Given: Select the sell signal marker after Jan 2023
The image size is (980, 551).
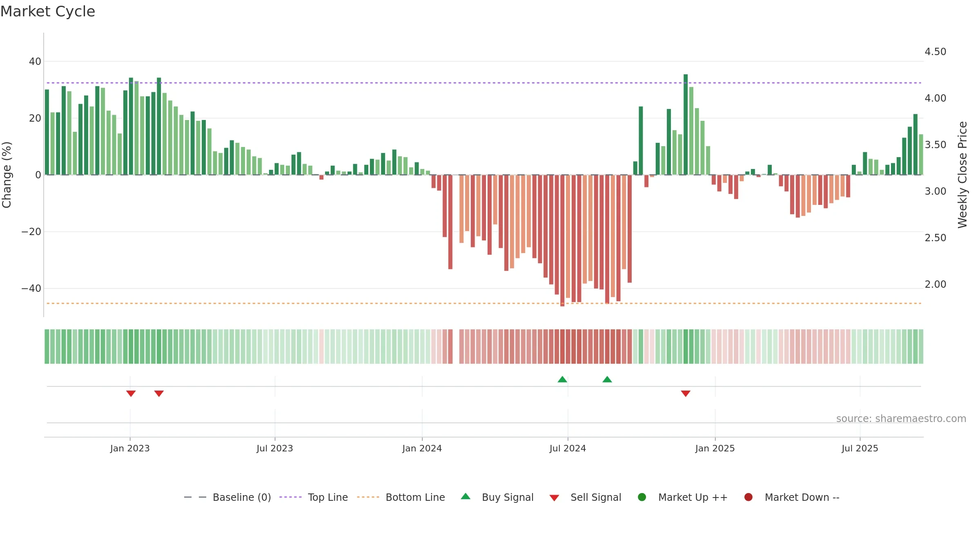Looking at the screenshot, I should click(159, 393).
